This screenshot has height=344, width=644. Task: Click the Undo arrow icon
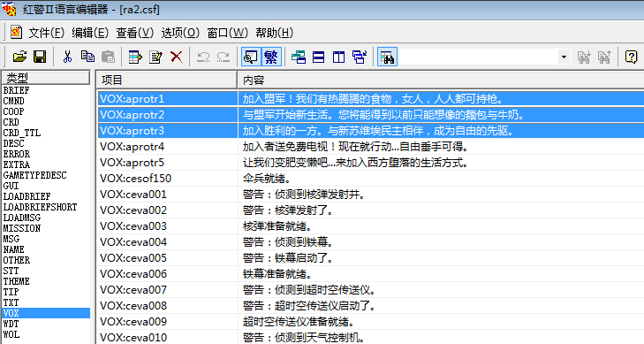click(203, 57)
